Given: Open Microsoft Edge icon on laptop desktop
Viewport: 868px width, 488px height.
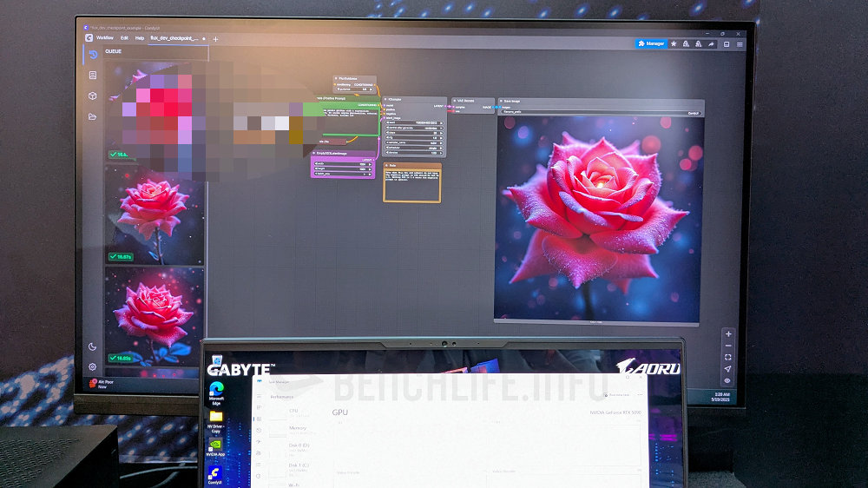Looking at the screenshot, I should coord(216,393).
